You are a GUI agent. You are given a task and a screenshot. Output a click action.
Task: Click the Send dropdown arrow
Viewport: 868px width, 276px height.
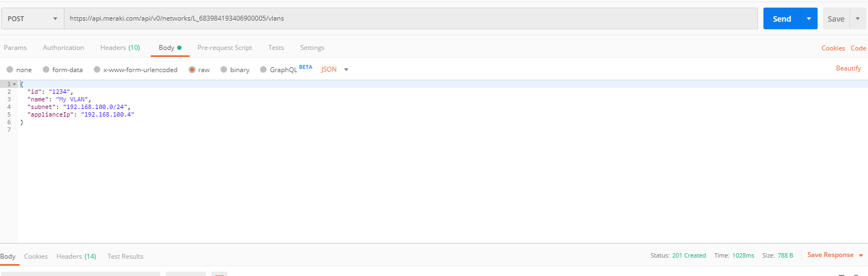(809, 18)
